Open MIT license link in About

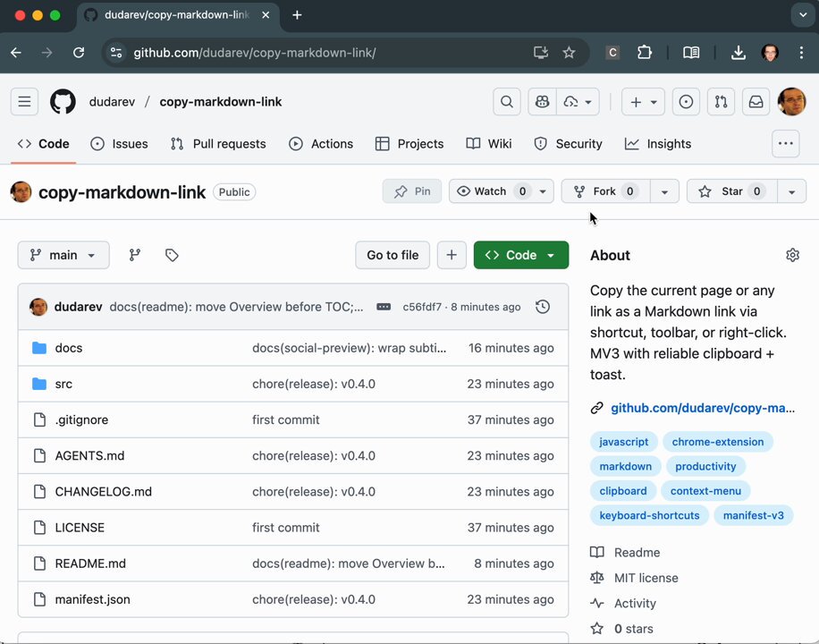pos(646,578)
